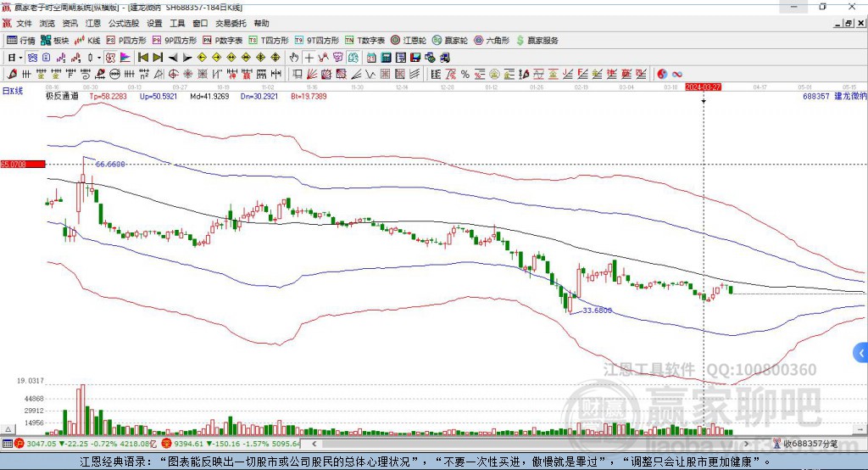Open the 资讯 menu

tap(70, 23)
